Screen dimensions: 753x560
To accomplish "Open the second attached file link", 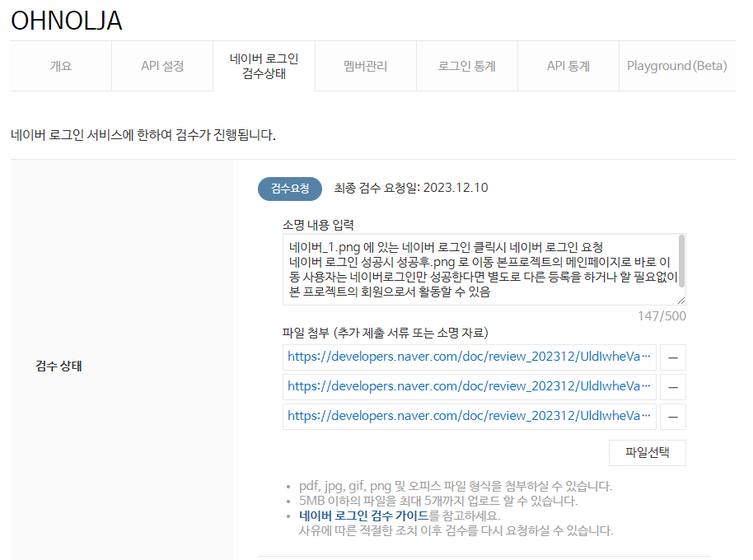I will click(x=470, y=387).
